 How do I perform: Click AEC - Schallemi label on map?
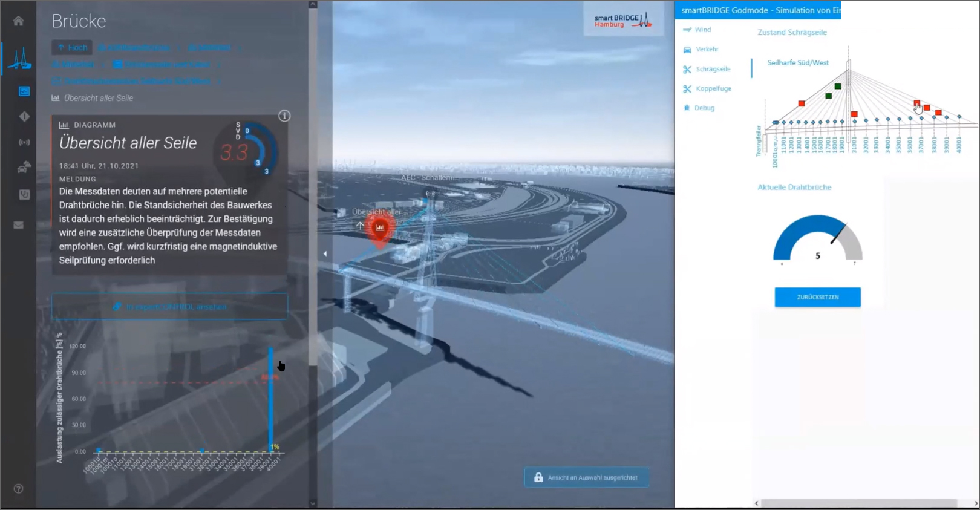click(427, 178)
